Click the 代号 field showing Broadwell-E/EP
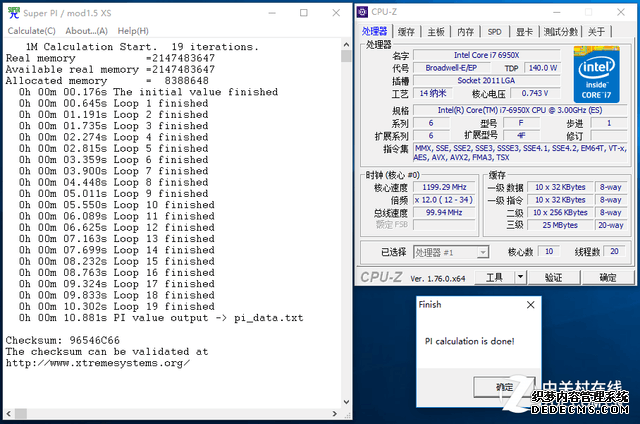Image resolution: width=640 pixels, height=424 pixels. [x=451, y=68]
